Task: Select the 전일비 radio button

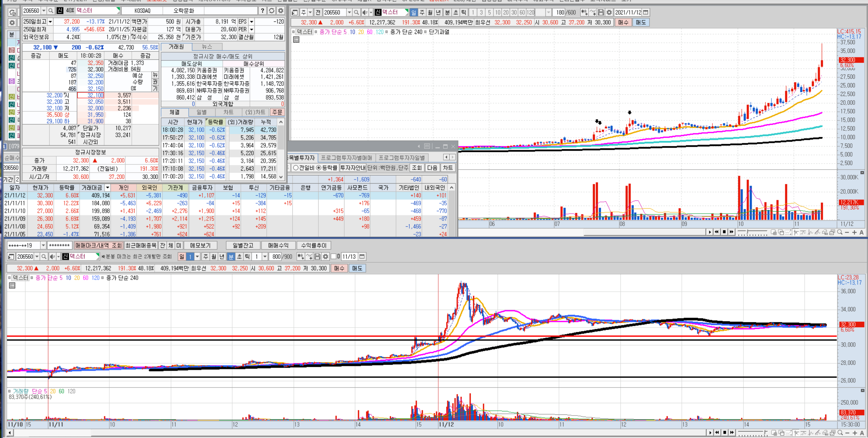Action: pos(296,168)
